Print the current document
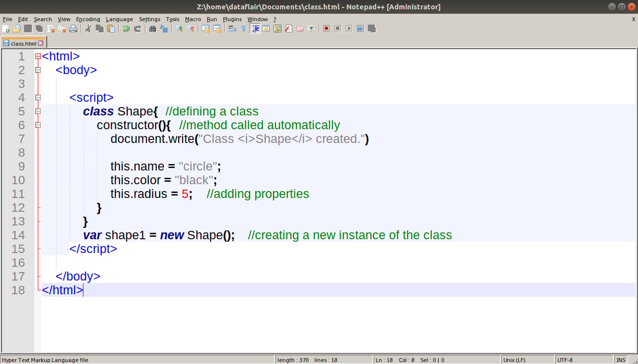This screenshot has width=638, height=364. click(73, 28)
